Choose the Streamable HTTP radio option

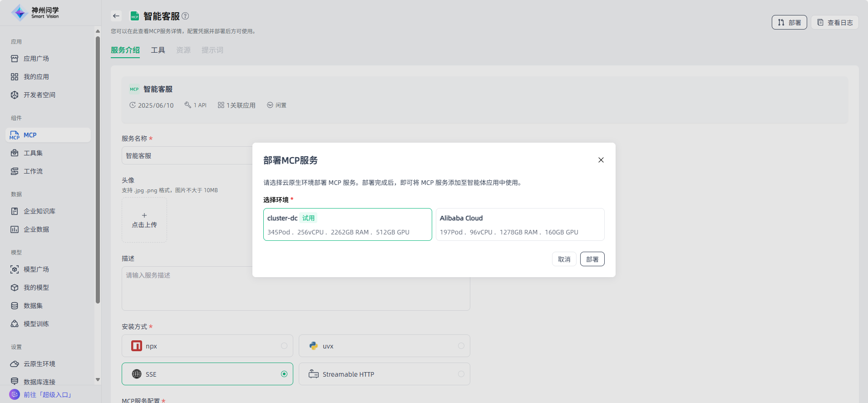click(461, 374)
